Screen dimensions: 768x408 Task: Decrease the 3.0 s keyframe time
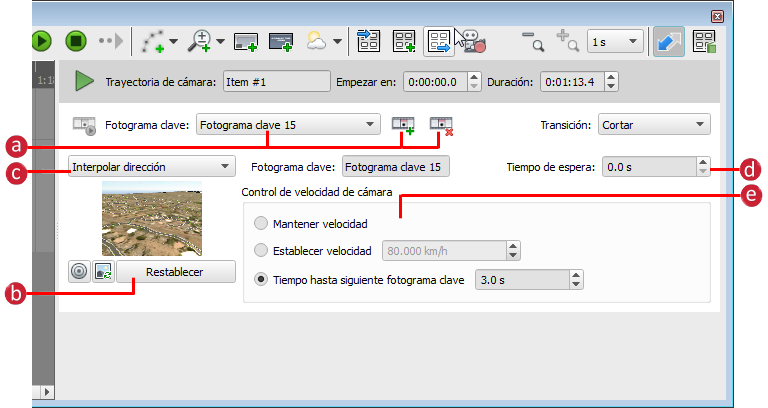pyautogui.click(x=576, y=285)
